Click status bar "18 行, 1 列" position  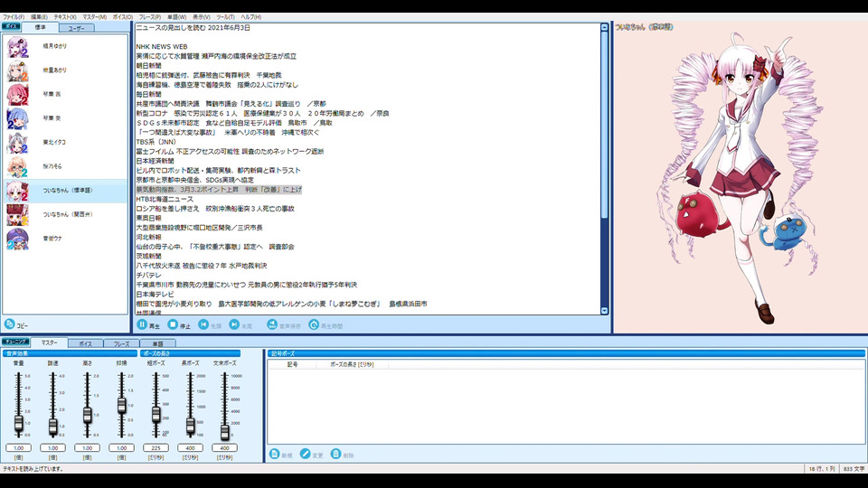(822, 469)
